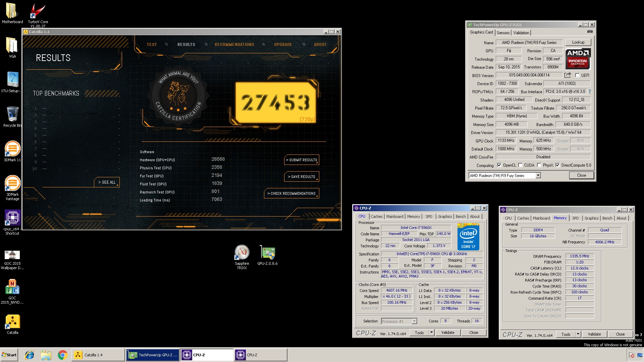Switch to Sensors tab in GPU-Z
Screen dimensions: 644x362
pos(503,33)
